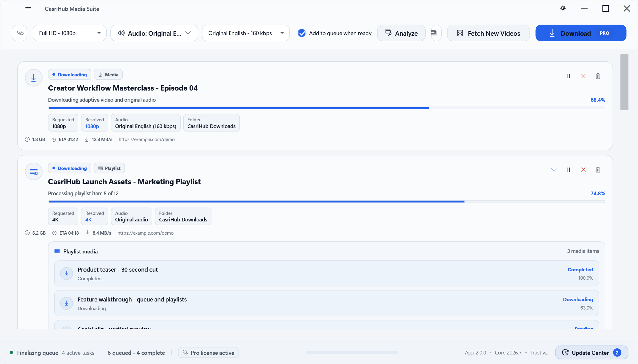Click the App 2.0.0 version text

click(476, 353)
